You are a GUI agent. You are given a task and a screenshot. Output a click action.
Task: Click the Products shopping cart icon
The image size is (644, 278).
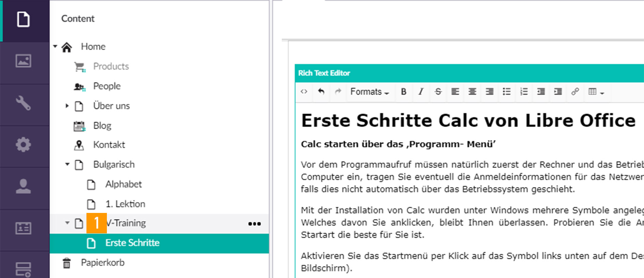(x=80, y=67)
